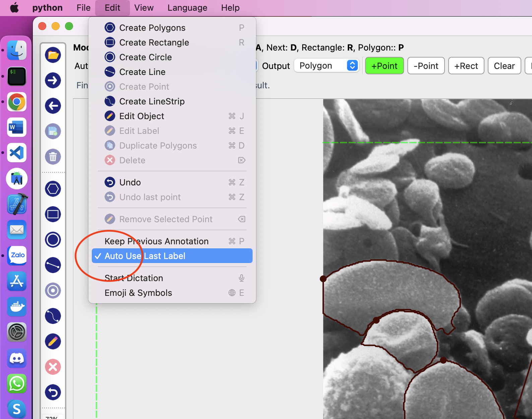Go to next image with right arrow icon

[53, 80]
